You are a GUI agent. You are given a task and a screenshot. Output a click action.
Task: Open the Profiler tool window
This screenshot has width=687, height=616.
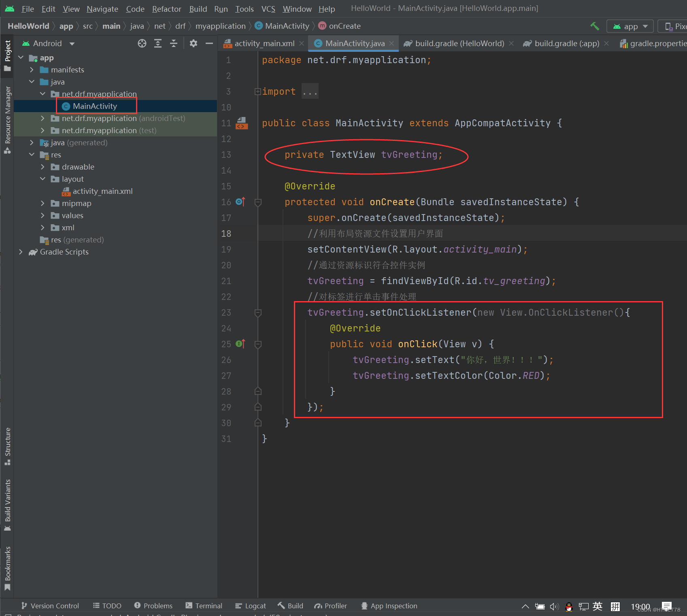[x=330, y=605]
